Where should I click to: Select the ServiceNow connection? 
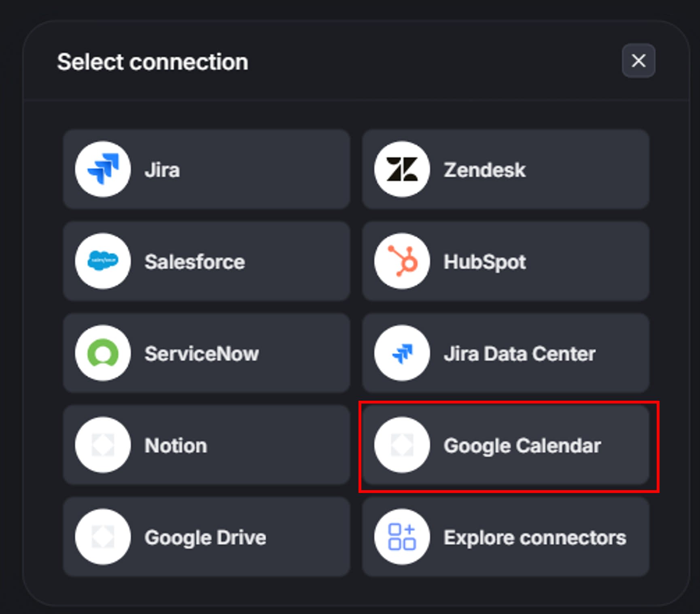206,353
